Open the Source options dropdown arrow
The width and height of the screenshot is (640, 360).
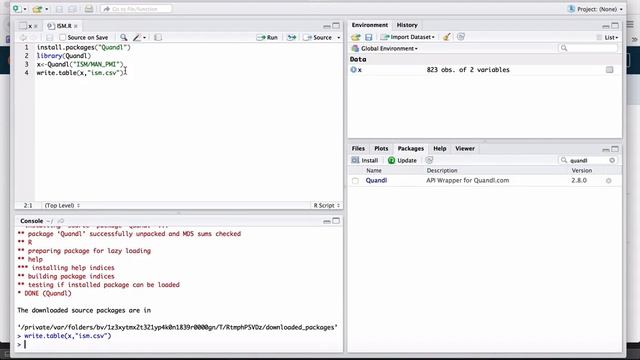[x=338, y=38]
